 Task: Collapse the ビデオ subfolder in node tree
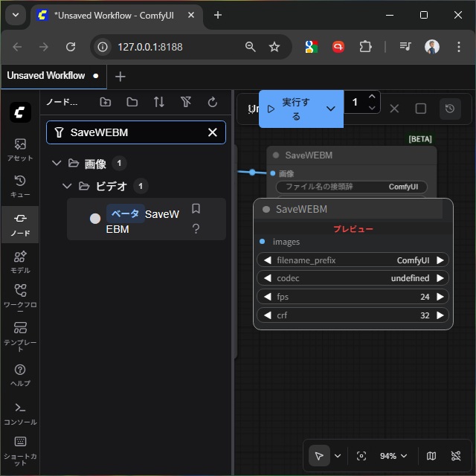(x=68, y=186)
